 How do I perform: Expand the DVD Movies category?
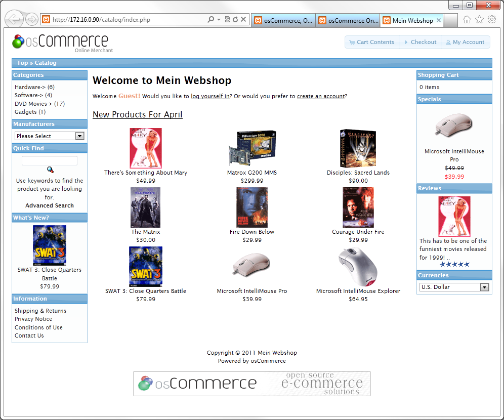[x=40, y=104]
